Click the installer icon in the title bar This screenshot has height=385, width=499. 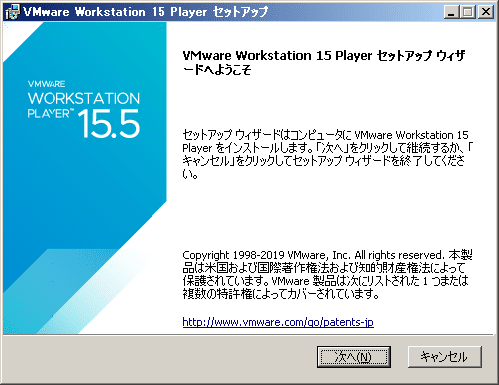click(x=13, y=12)
